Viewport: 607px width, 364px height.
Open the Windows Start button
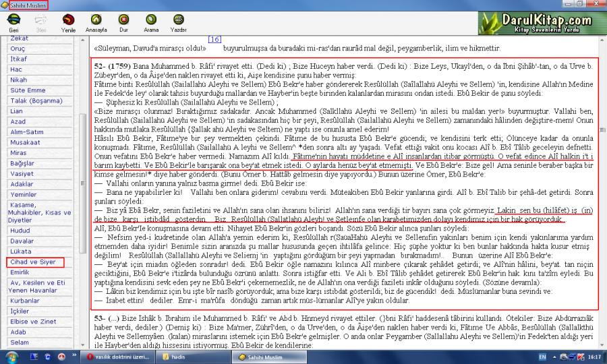(x=13, y=356)
